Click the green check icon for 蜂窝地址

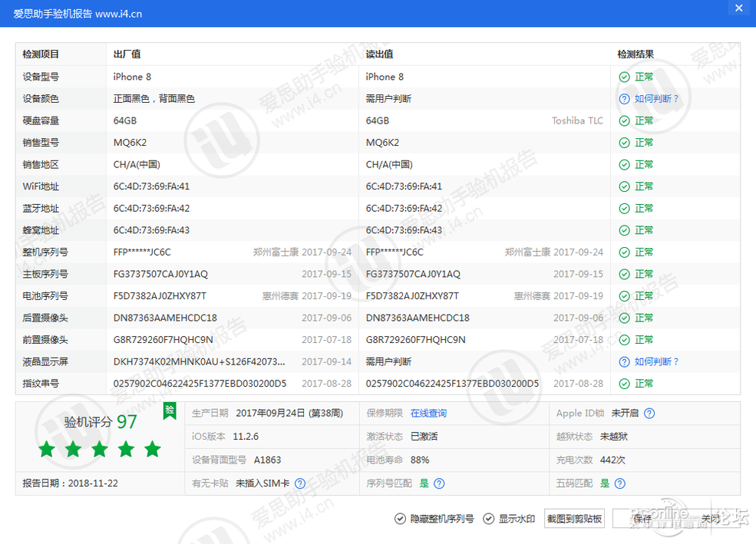(625, 230)
